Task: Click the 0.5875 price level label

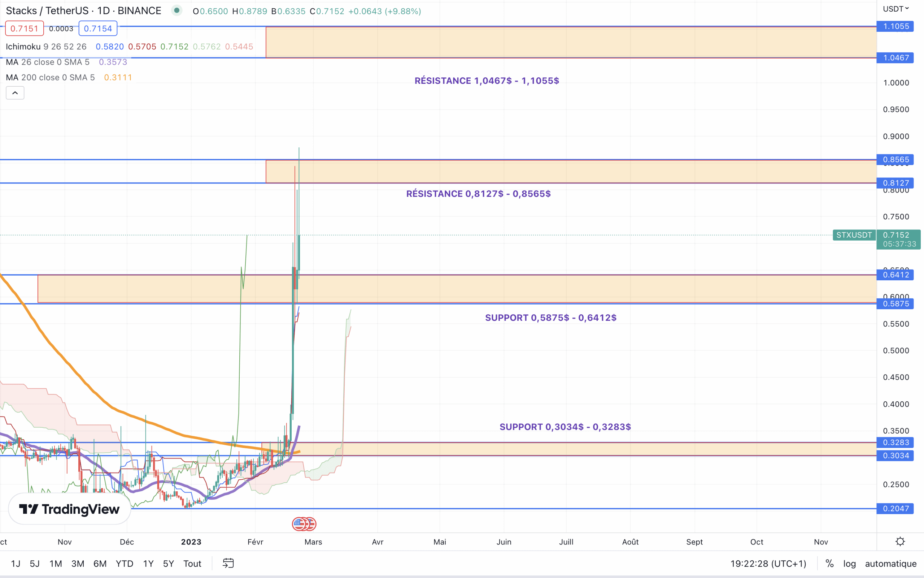Action: coord(895,303)
